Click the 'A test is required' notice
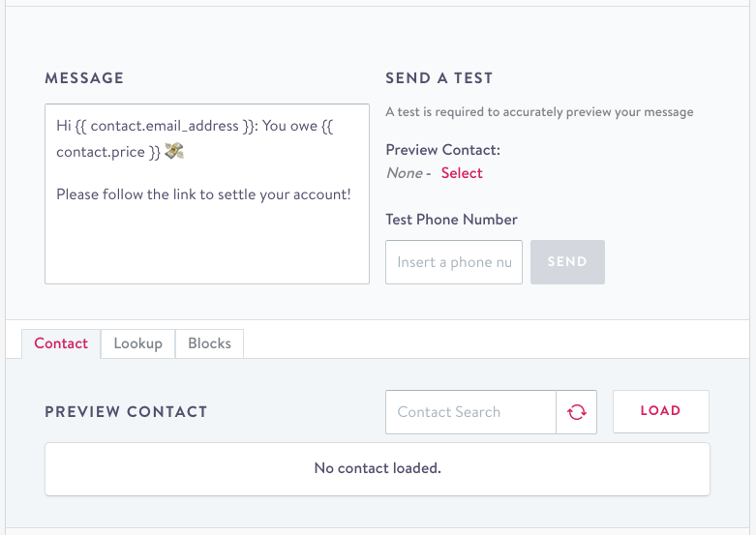The height and width of the screenshot is (535, 756). pos(539,112)
